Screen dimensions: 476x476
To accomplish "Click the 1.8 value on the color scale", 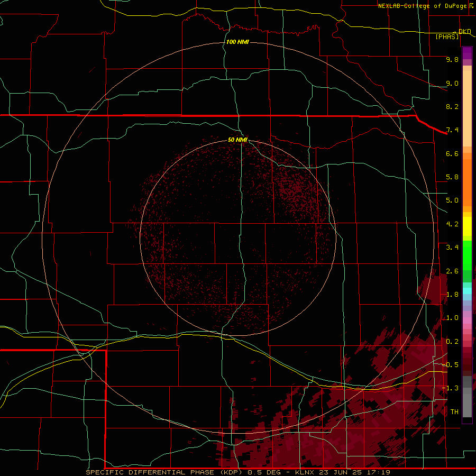I will (452, 295).
